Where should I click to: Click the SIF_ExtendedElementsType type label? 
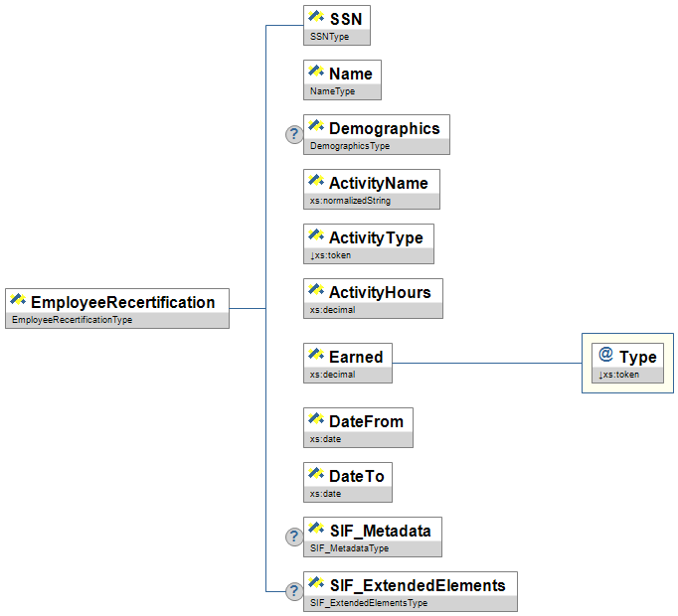368,603
